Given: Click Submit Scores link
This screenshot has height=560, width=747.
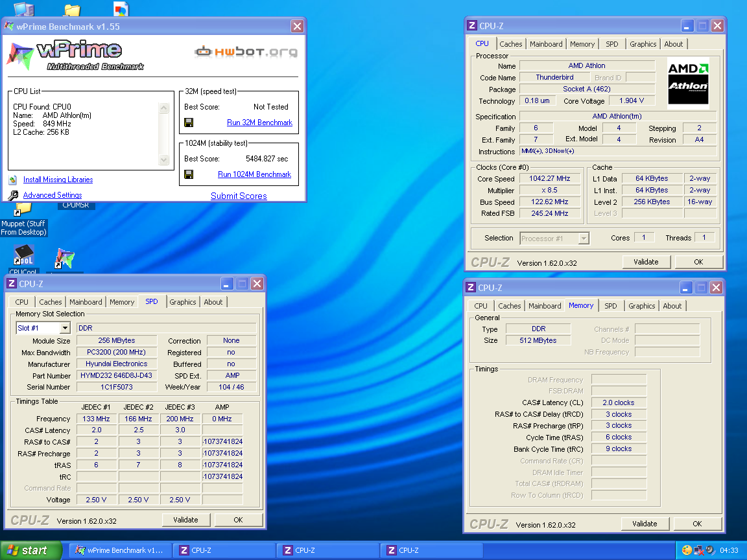Looking at the screenshot, I should (x=239, y=196).
